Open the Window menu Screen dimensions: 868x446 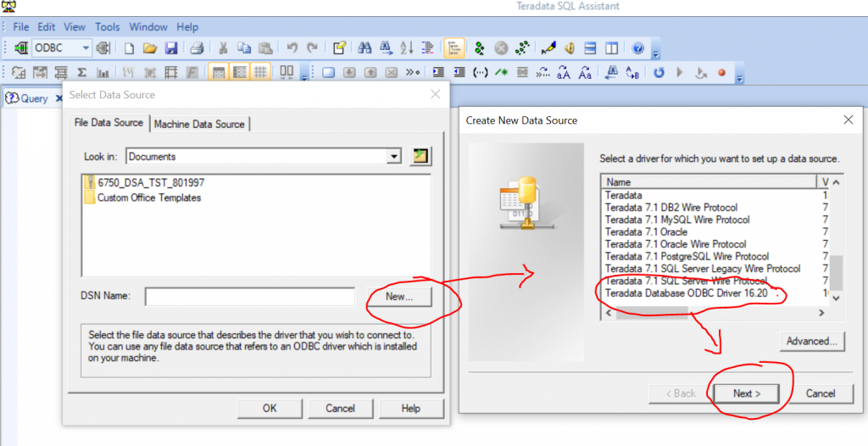point(147,26)
